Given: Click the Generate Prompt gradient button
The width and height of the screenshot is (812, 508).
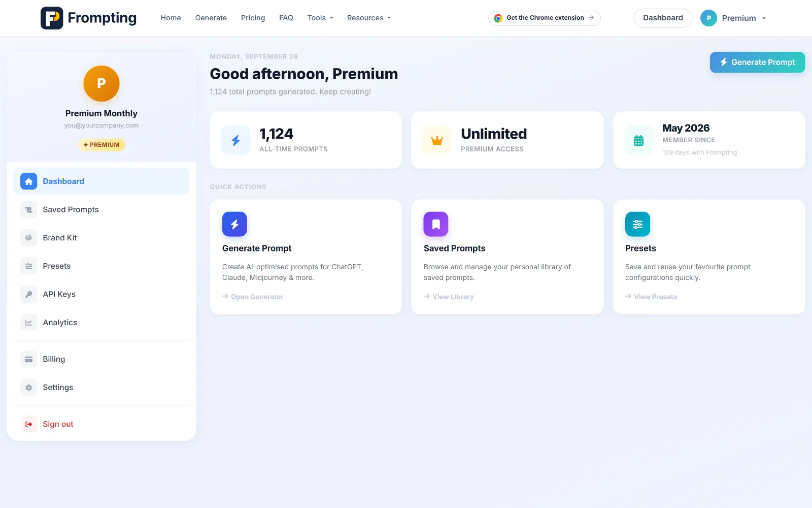Looking at the screenshot, I should coord(757,62).
